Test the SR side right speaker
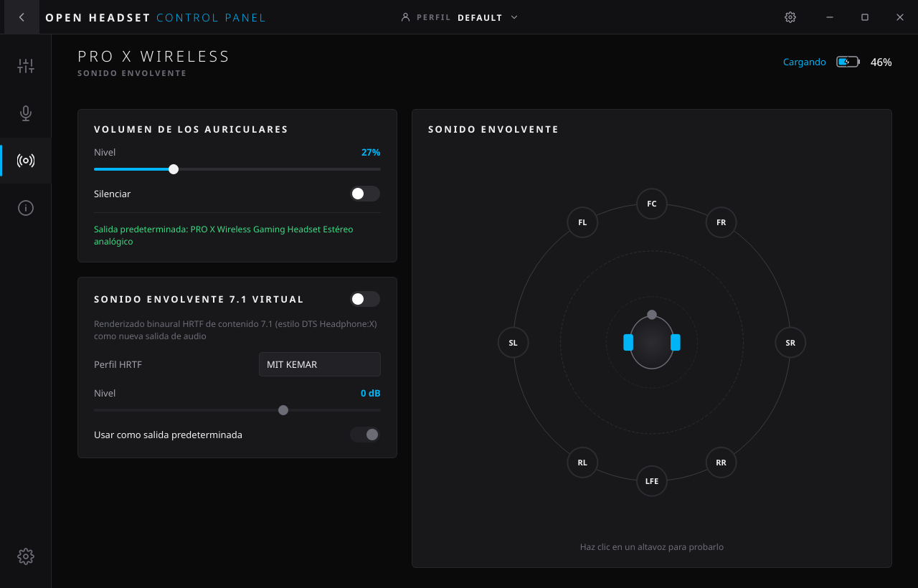This screenshot has width=918, height=588. tap(790, 343)
